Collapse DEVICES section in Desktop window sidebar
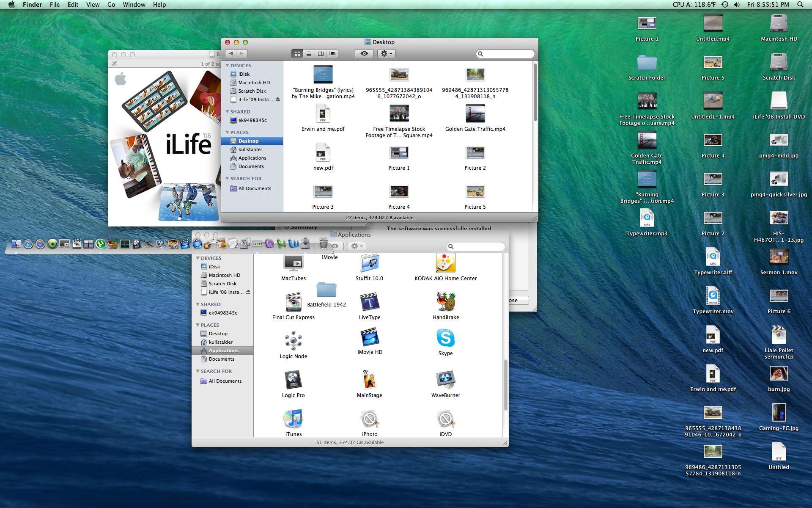This screenshot has height=508, width=812. [x=228, y=66]
